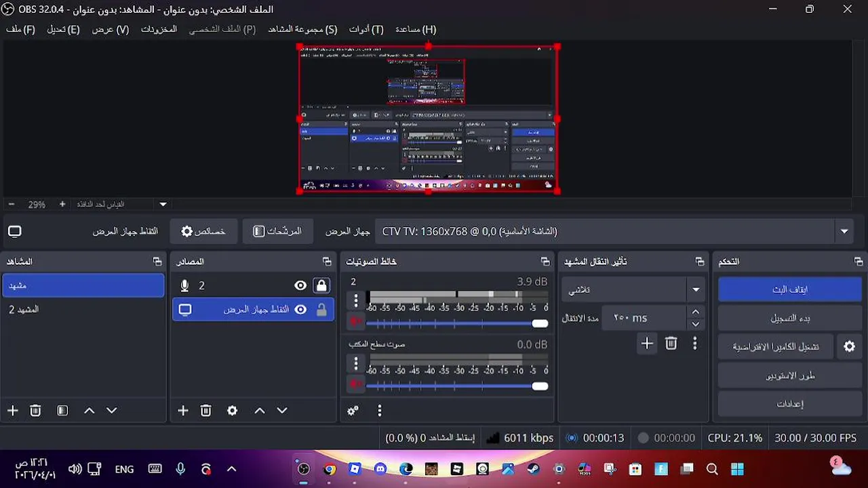This screenshot has height=488, width=868.
Task: Open خصائص source properties button
Action: 203,231
